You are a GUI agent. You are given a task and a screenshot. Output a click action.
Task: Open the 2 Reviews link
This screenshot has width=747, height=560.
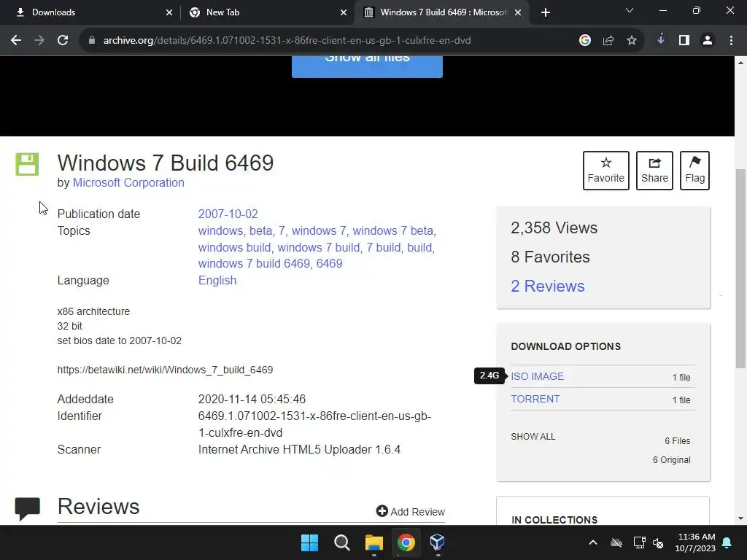[547, 286]
